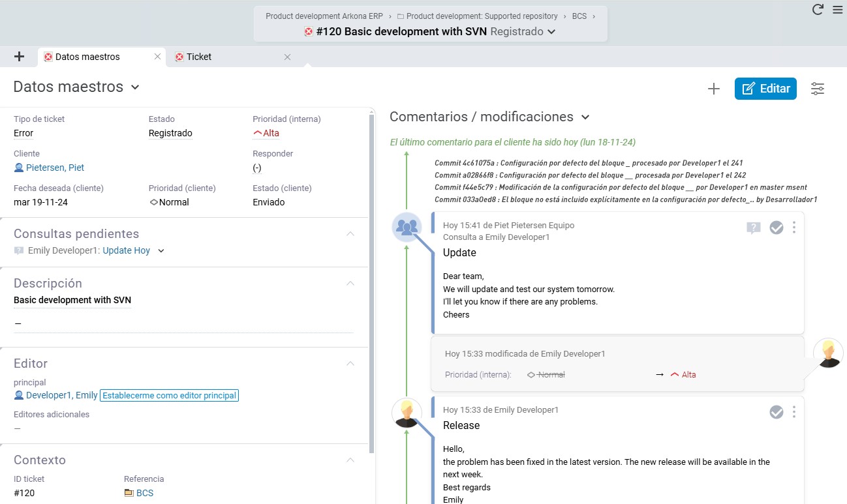Close the Datos maestros tab
This screenshot has width=847, height=504.
[157, 57]
